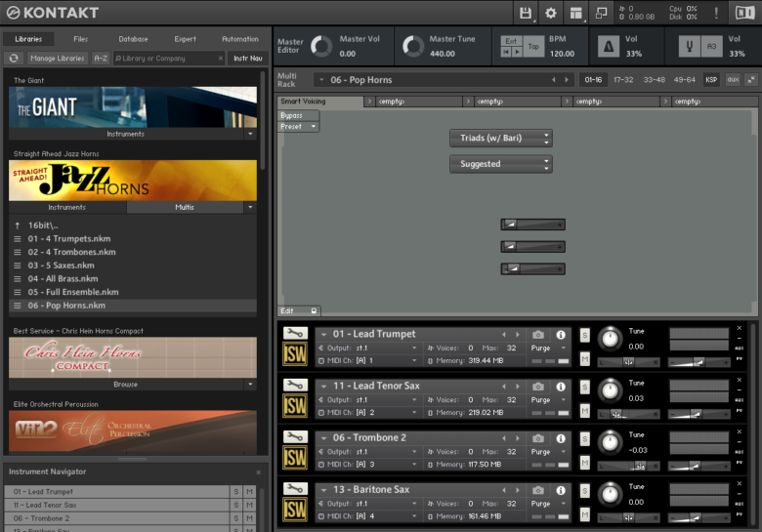
Task: Click Browse under Chris Hein Horns Compact
Action: pyautogui.click(x=126, y=385)
